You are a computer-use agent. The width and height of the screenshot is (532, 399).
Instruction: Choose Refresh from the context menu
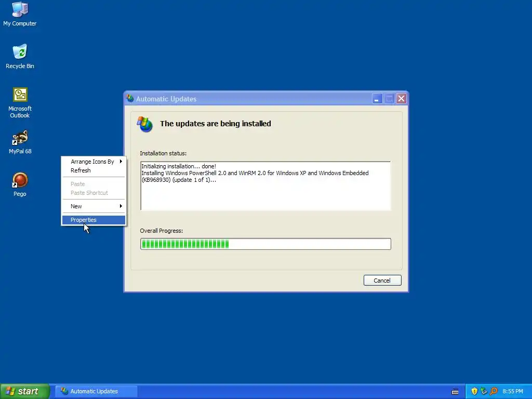[94, 170]
